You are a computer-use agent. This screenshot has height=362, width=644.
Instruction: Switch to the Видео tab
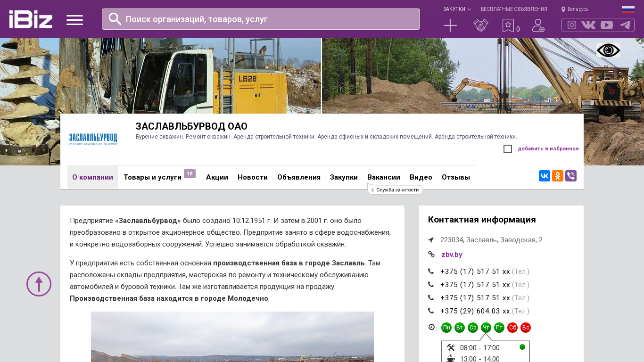pyautogui.click(x=421, y=177)
